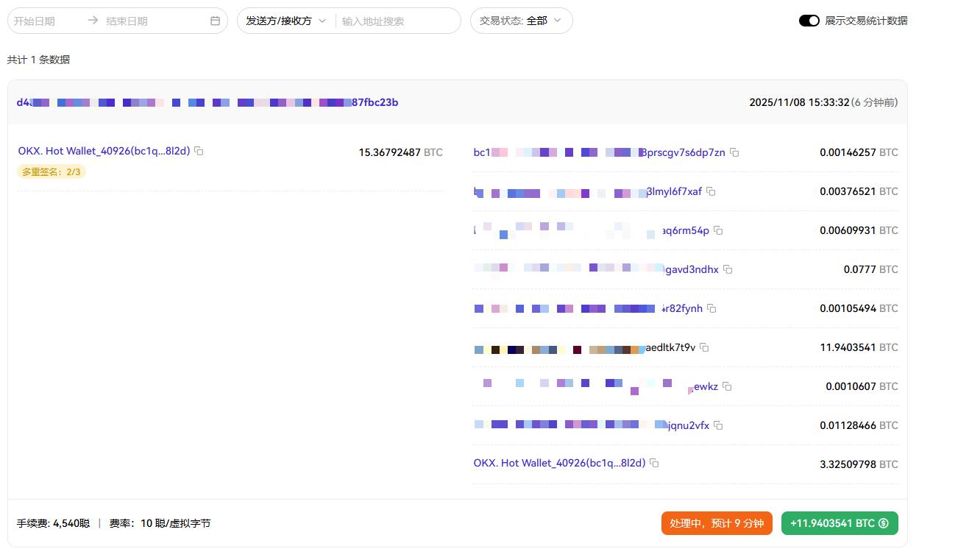Copy the address ending in aedltk7t9v

pyautogui.click(x=704, y=348)
